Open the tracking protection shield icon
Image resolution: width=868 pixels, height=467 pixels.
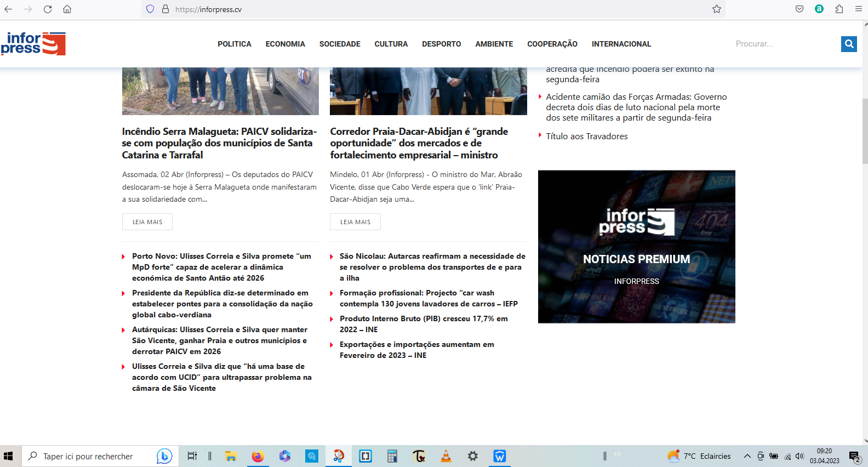click(x=150, y=9)
